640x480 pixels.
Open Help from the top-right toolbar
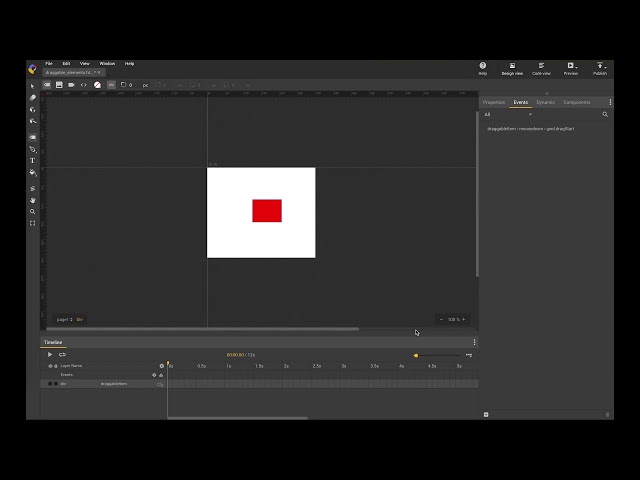pos(482,69)
